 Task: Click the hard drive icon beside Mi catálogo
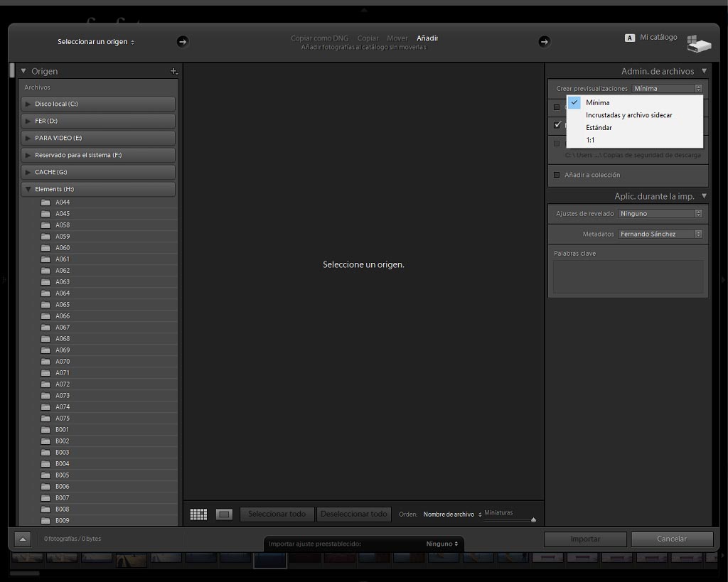pyautogui.click(x=699, y=43)
